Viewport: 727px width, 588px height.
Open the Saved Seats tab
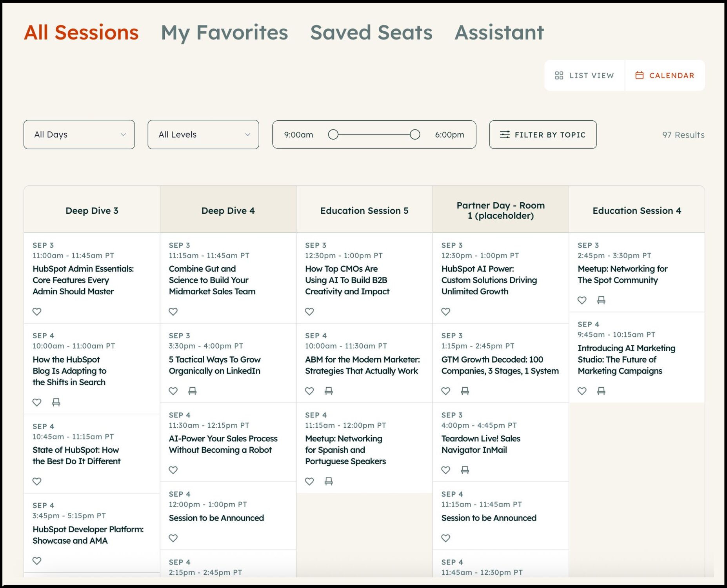371,32
